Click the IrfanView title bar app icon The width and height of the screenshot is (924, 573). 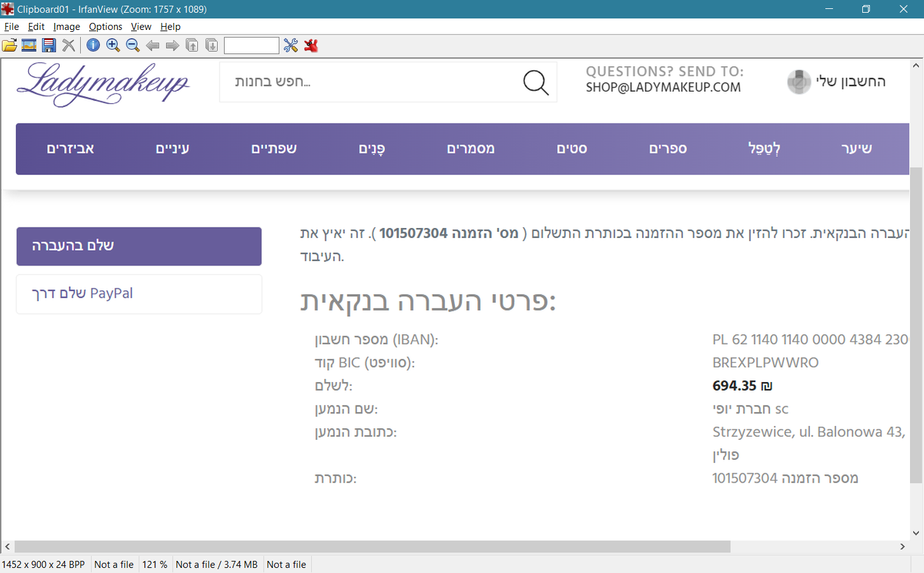[8, 9]
